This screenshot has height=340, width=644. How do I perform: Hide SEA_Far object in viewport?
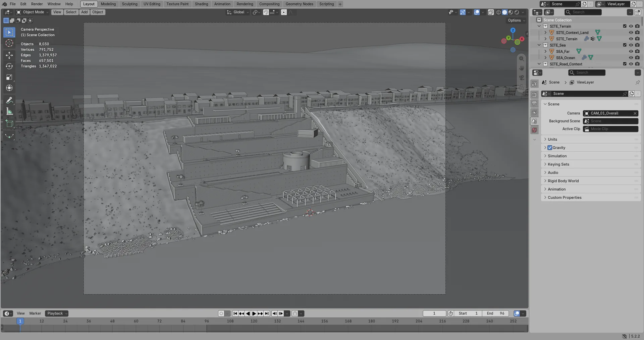(x=631, y=51)
